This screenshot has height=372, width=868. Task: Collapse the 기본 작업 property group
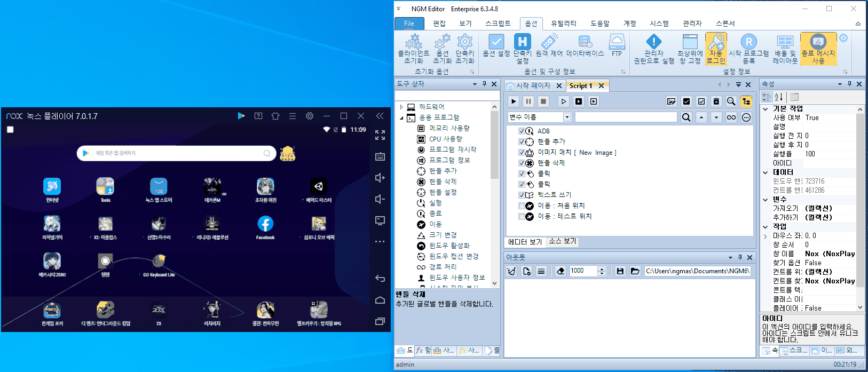click(766, 109)
